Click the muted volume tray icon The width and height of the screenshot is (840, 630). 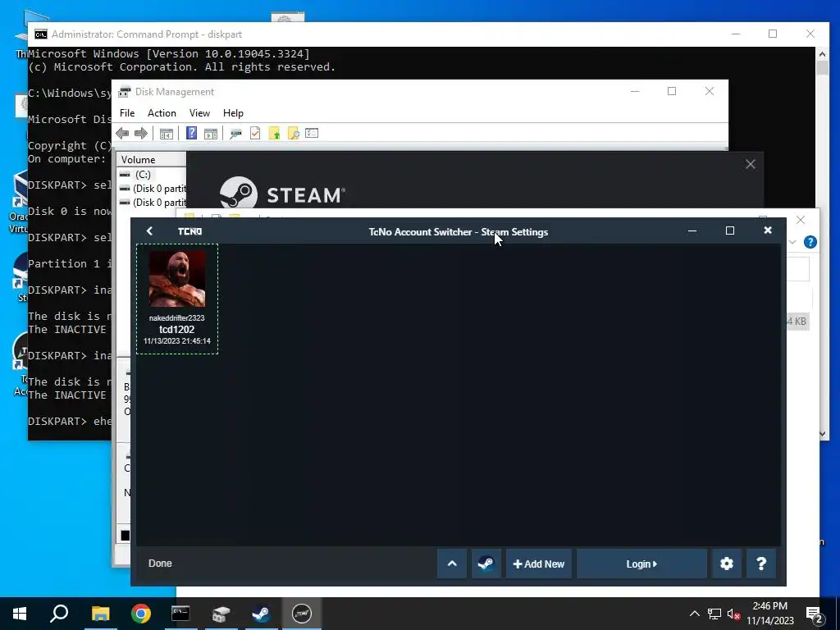[733, 614]
